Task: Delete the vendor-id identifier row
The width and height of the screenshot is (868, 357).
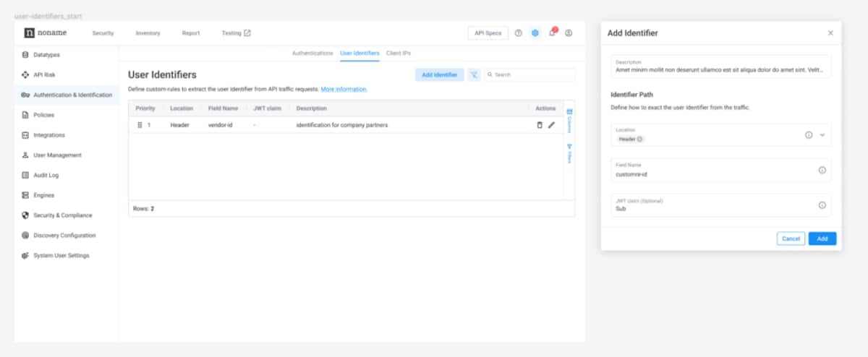Action: tap(539, 125)
